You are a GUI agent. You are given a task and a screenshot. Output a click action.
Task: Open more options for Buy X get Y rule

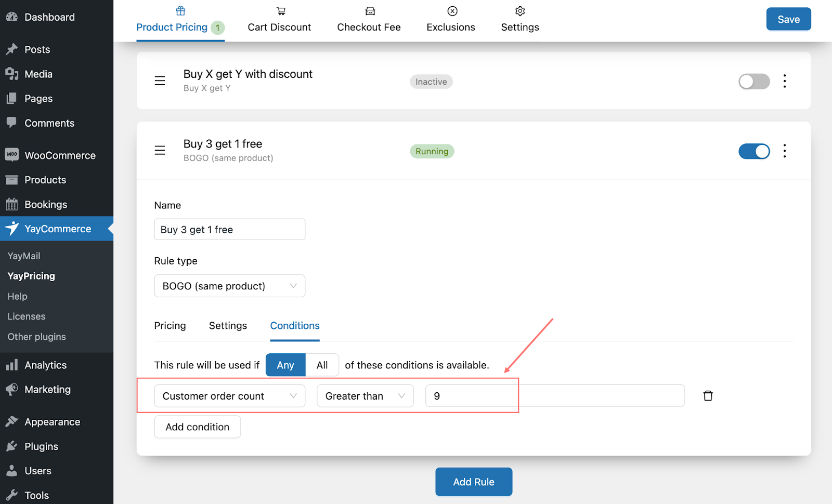coord(785,81)
